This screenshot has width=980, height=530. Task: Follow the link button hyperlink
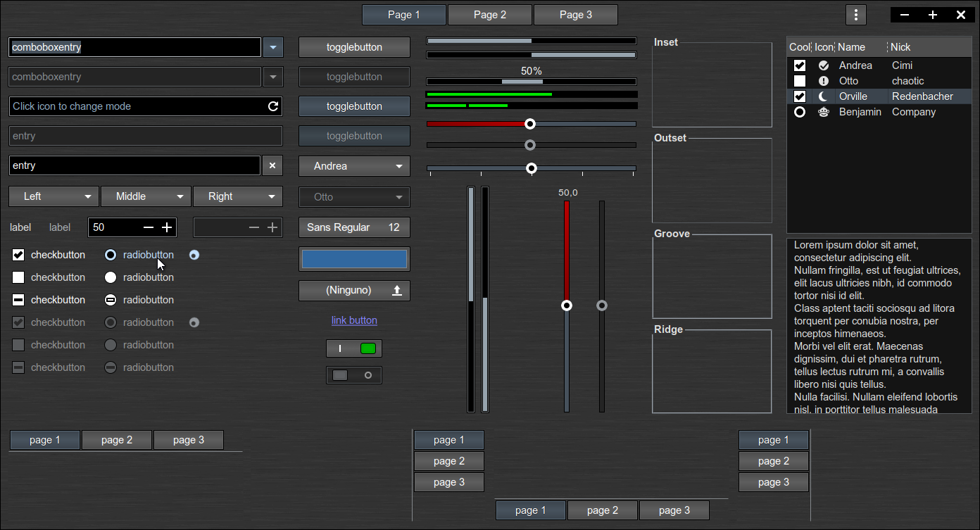tap(354, 320)
